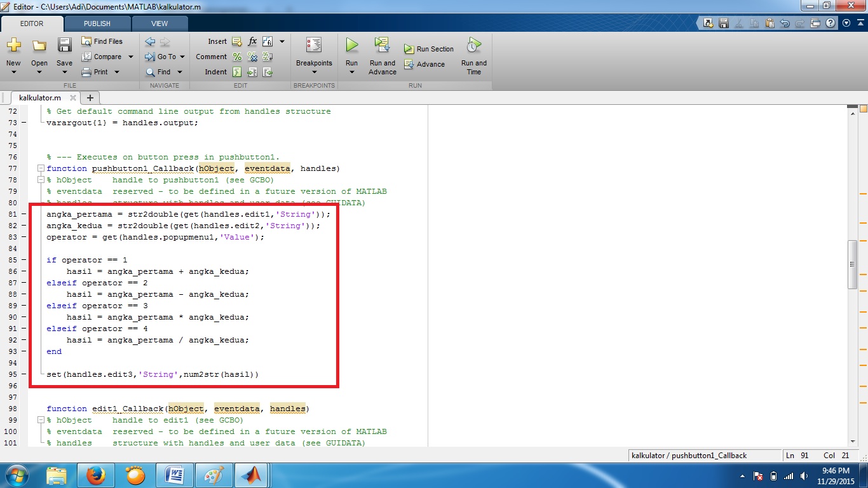Toggle breakpoint dash on line 95
The image size is (868, 488).
(24, 374)
